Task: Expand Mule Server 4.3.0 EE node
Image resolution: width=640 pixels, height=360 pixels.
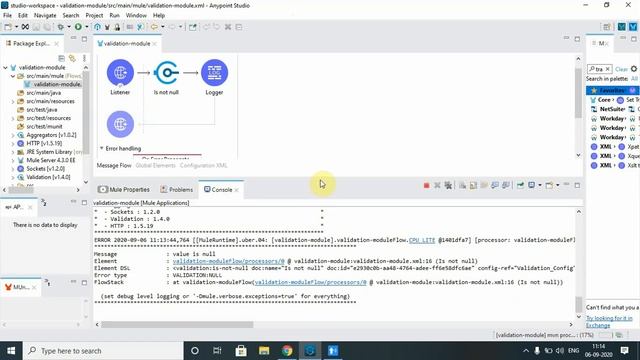Action: click(x=13, y=160)
